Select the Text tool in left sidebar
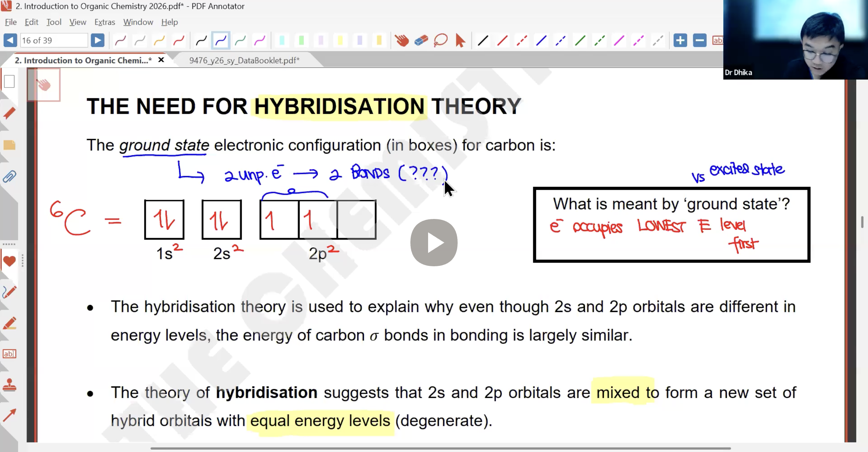 click(9, 354)
